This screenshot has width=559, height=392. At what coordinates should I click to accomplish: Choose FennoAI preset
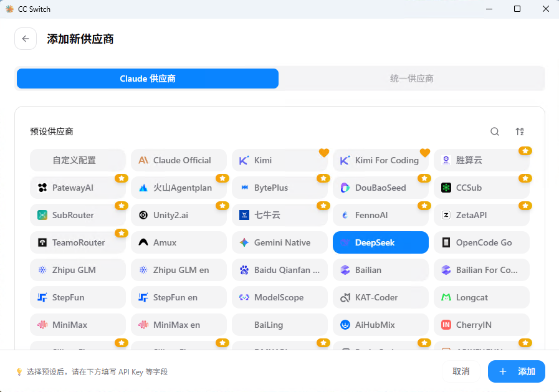coord(380,215)
